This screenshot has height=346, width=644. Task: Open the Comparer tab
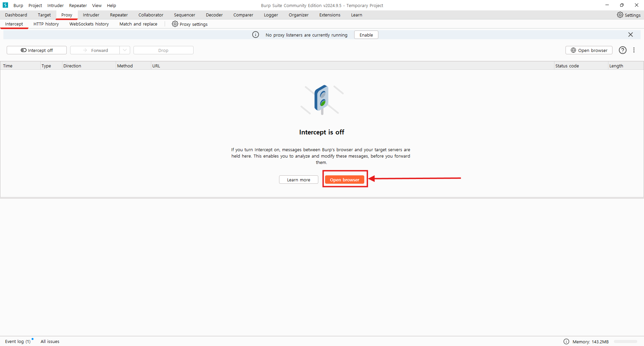pos(243,15)
